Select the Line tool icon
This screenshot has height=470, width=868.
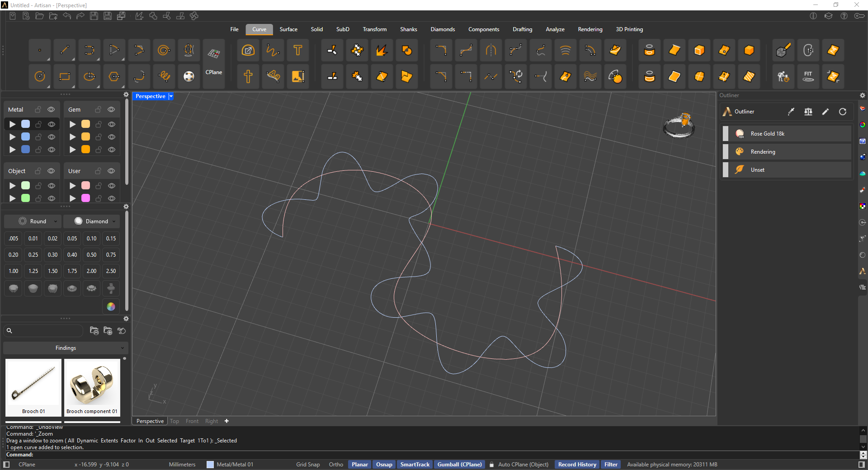(x=65, y=50)
